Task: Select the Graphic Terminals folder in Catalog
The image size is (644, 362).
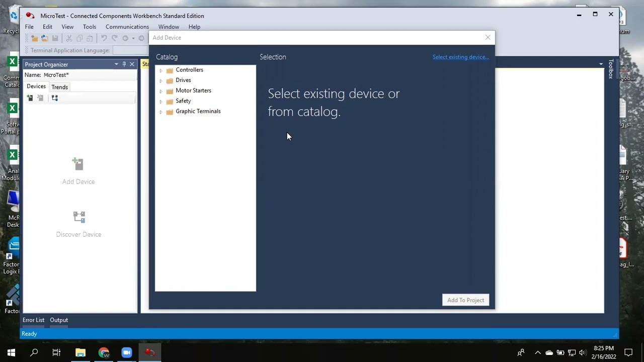Action: tap(198, 111)
